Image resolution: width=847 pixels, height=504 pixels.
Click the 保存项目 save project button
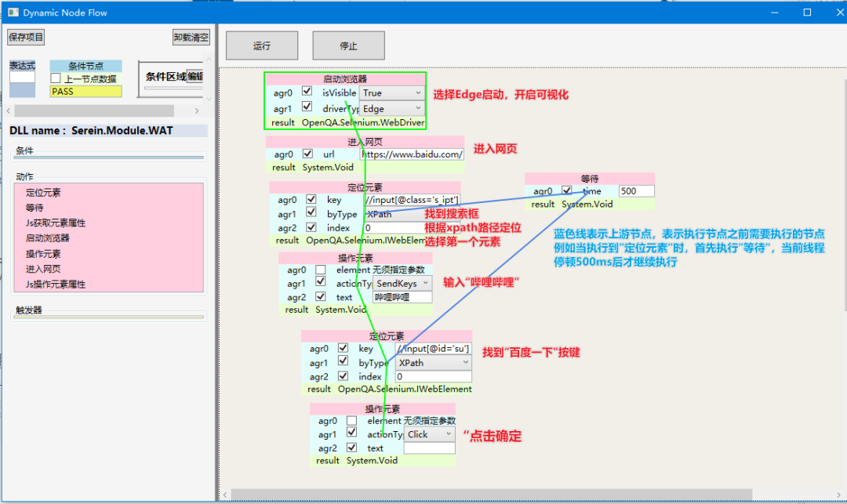click(26, 38)
